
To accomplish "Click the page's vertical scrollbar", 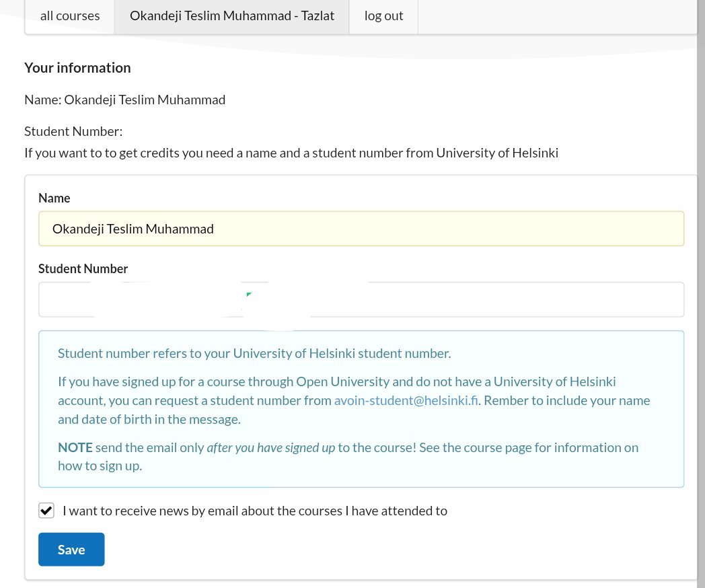I will pyautogui.click(x=701, y=294).
